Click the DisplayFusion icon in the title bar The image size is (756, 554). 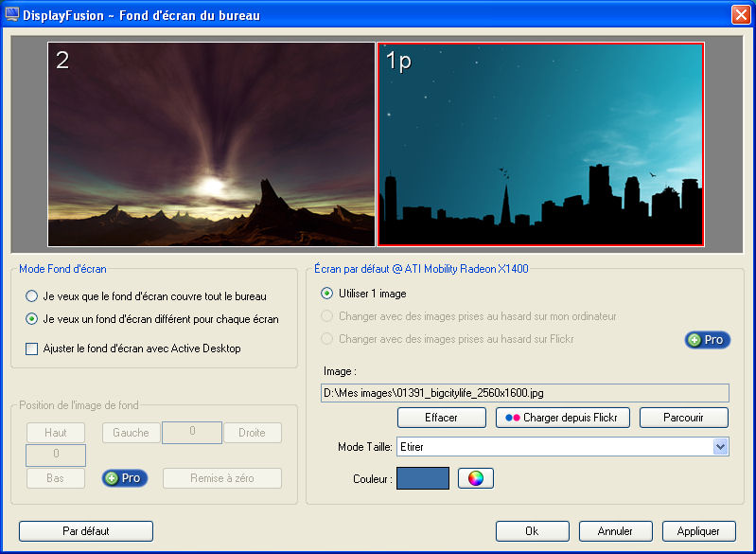11,14
